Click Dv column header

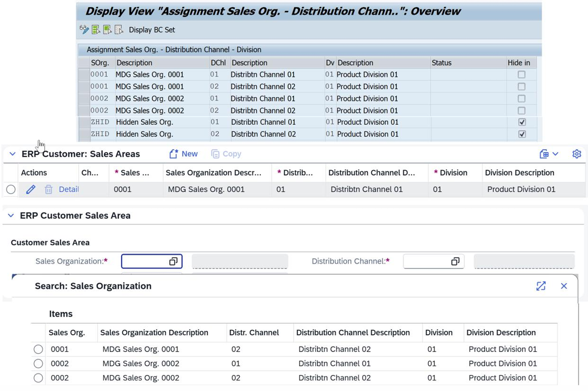click(330, 63)
